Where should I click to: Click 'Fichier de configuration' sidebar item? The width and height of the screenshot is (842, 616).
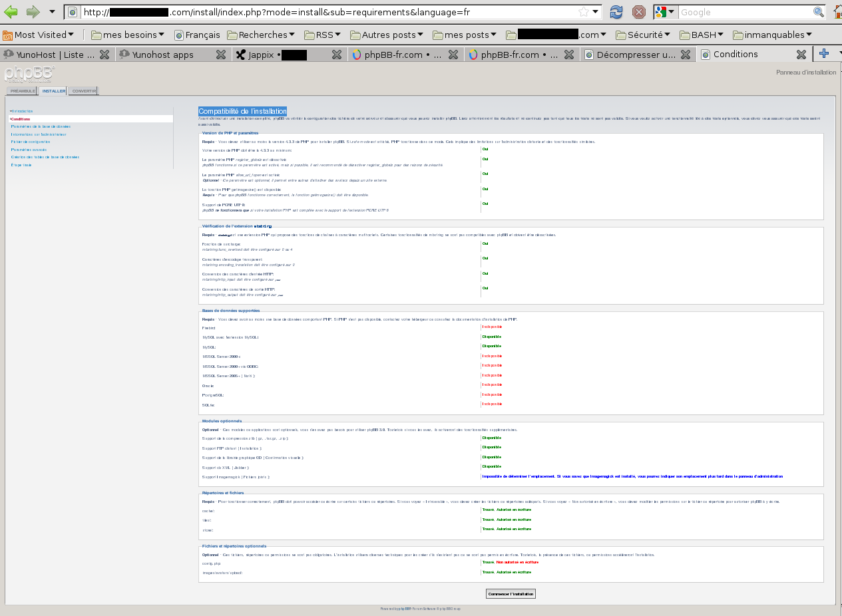(31, 142)
